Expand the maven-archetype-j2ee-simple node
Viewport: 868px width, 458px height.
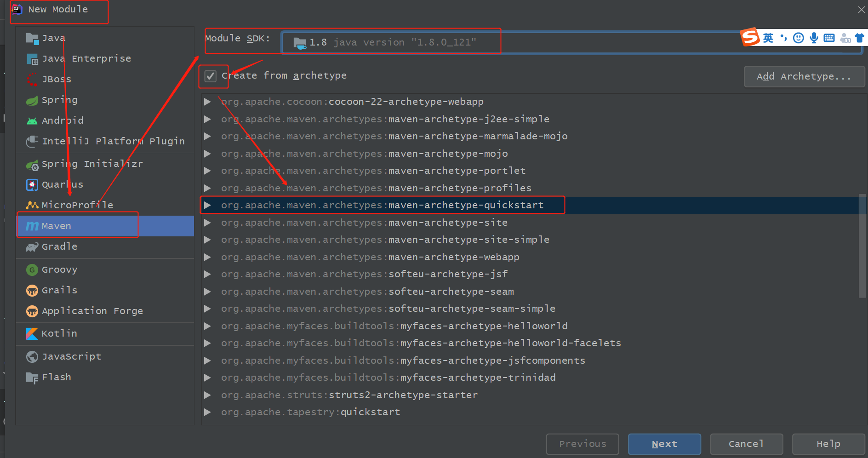[x=207, y=119]
